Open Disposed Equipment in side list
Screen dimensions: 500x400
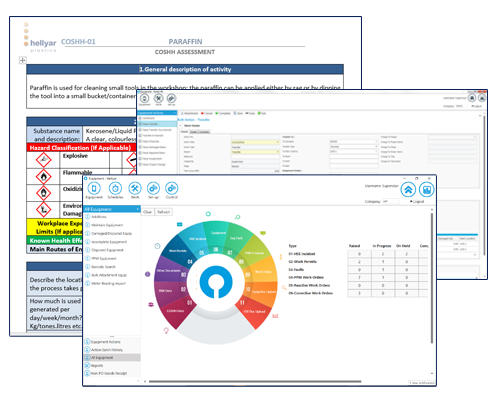(x=107, y=250)
